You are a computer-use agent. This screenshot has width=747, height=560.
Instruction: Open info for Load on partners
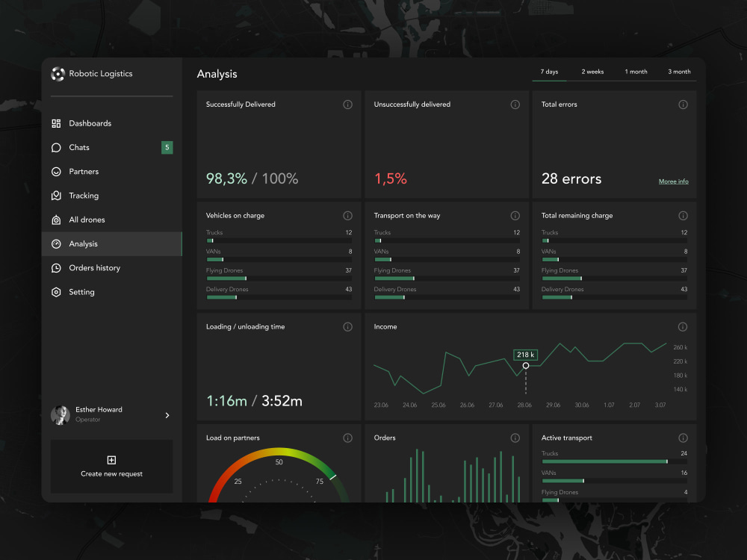[348, 438]
